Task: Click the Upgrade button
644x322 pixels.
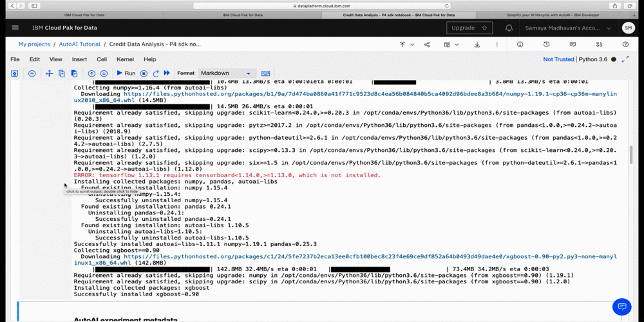Action: (469, 28)
